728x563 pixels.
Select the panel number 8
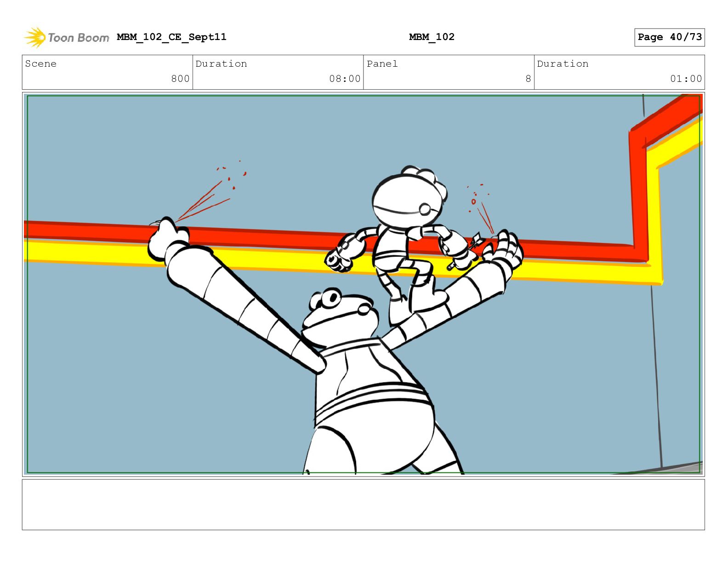point(528,79)
